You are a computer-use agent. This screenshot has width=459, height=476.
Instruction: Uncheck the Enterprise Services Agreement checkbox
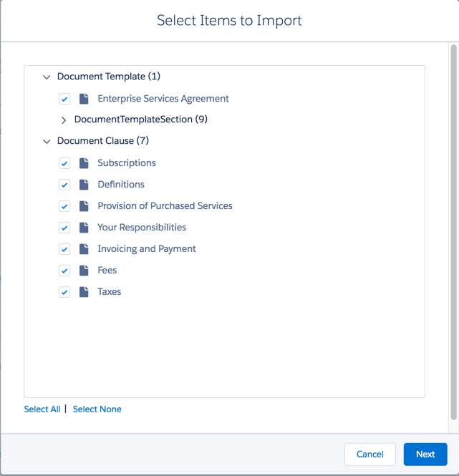click(x=64, y=99)
